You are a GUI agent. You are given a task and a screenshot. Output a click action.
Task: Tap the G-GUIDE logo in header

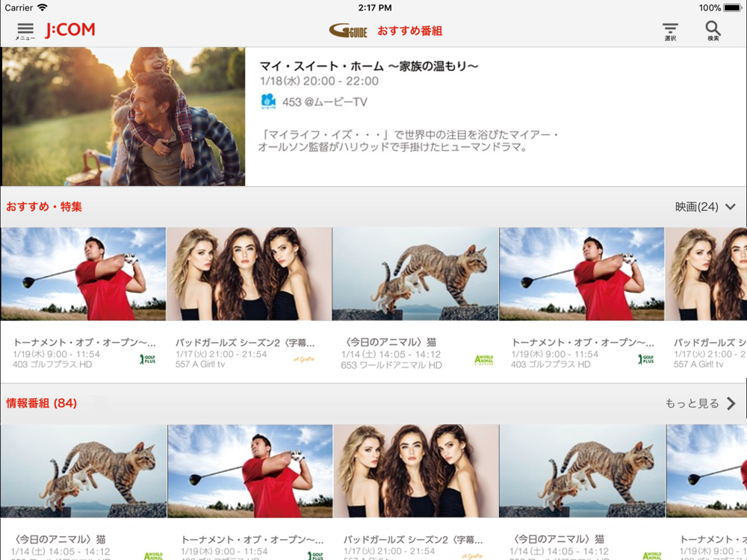coord(348,31)
